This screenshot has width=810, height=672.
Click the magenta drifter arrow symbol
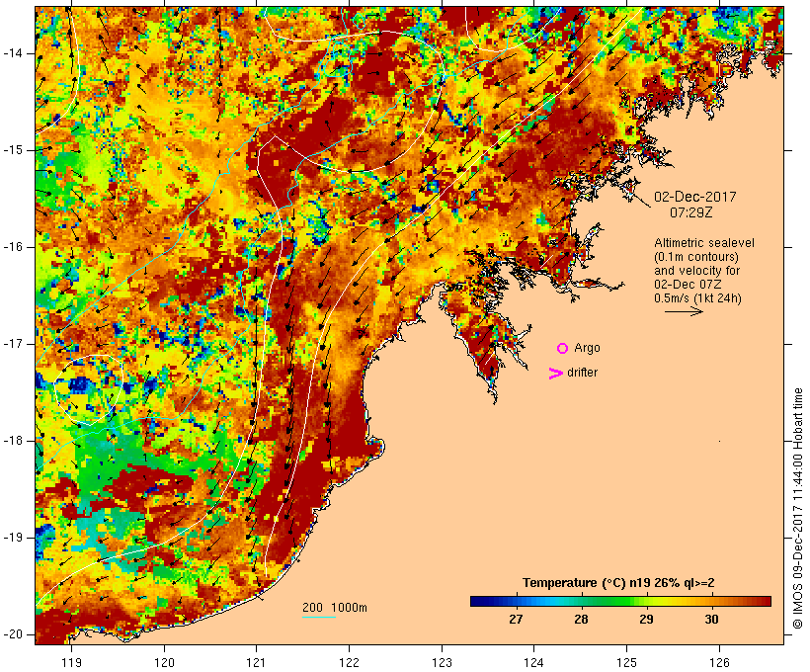tap(555, 374)
